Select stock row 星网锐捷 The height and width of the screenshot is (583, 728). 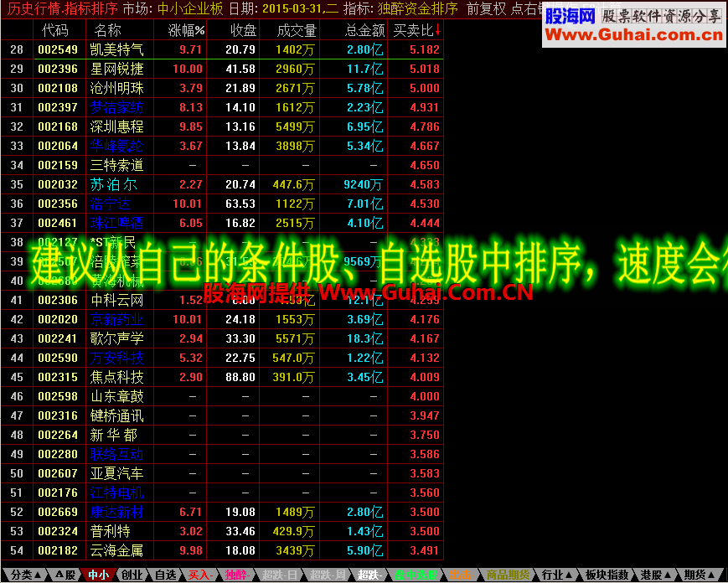222,69
